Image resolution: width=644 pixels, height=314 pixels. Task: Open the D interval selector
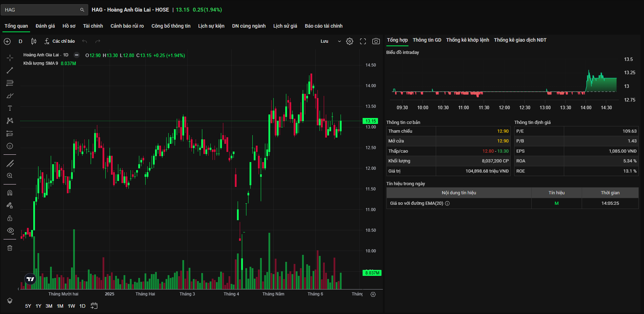click(20, 41)
